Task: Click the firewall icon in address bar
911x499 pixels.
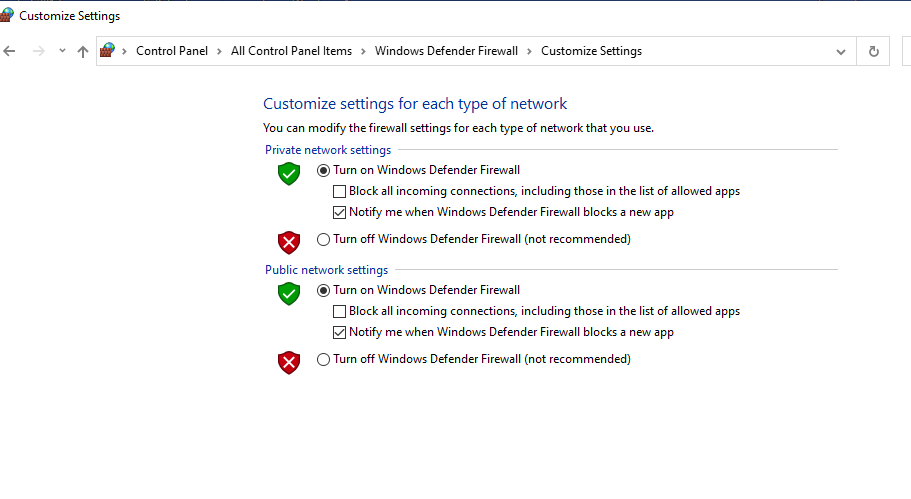Action: pyautogui.click(x=108, y=51)
